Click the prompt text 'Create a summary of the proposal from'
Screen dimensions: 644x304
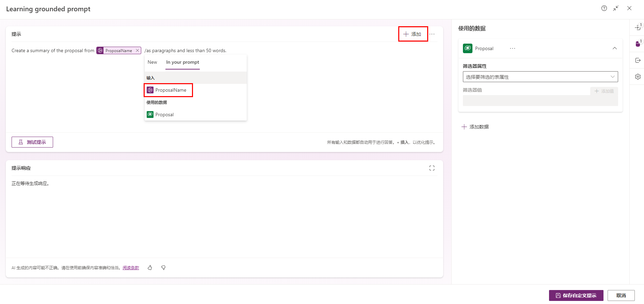click(53, 50)
